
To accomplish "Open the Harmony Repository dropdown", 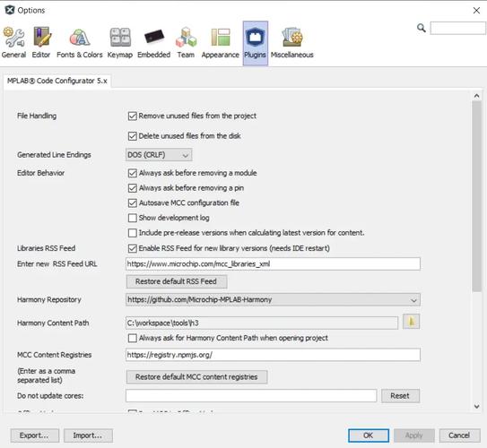I will (x=273, y=299).
